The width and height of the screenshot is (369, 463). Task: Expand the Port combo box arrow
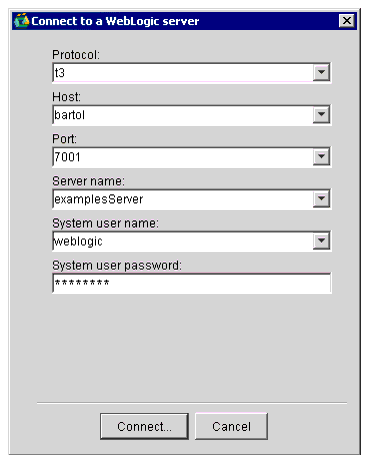[x=321, y=157]
